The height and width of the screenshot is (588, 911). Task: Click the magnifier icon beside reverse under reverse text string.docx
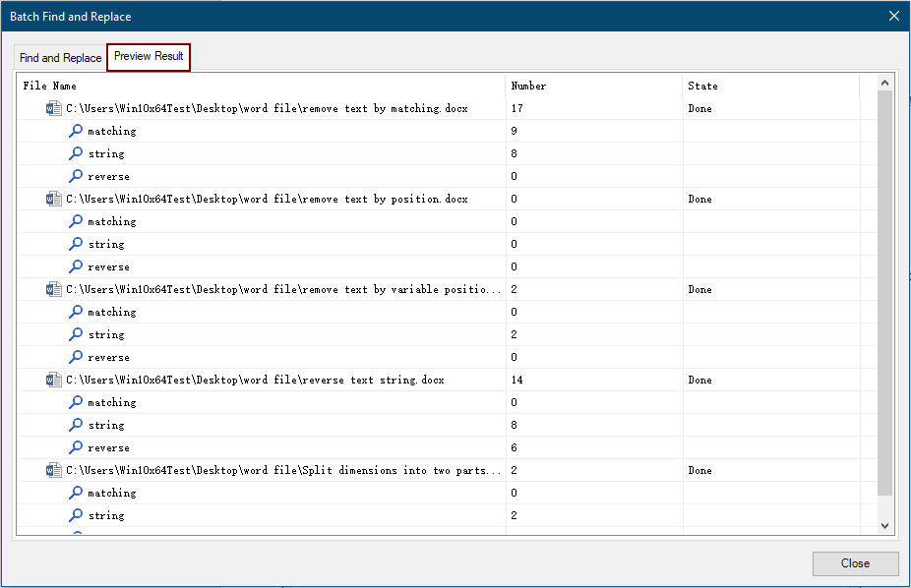(x=77, y=447)
